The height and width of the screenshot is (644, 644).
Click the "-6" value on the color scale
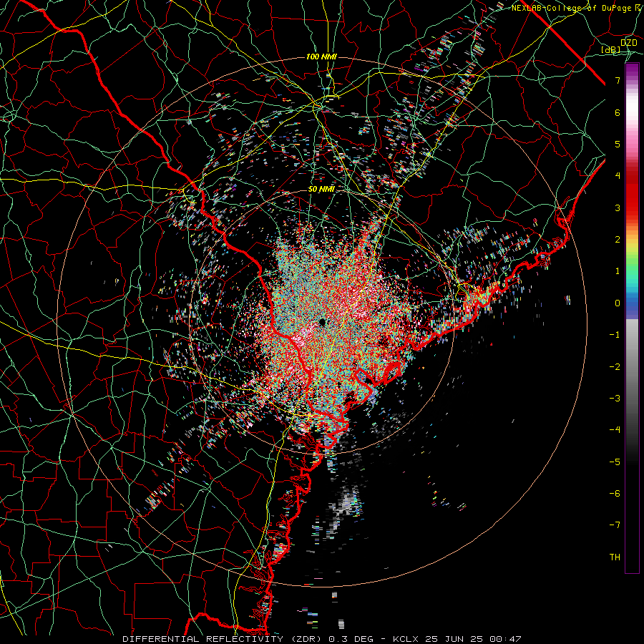pyautogui.click(x=615, y=494)
